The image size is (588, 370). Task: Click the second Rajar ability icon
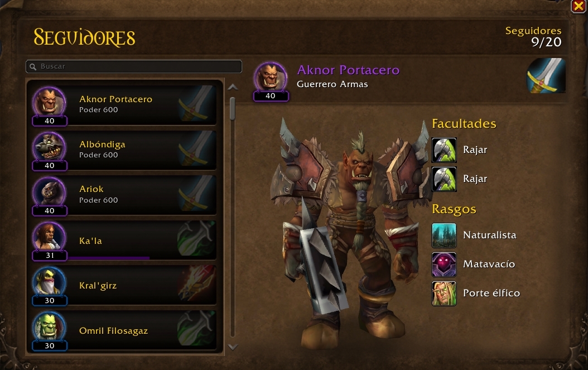click(x=444, y=179)
